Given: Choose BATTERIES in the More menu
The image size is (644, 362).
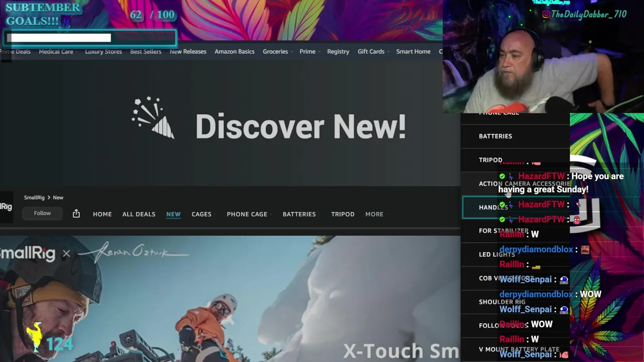Looking at the screenshot, I should [x=515, y=136].
